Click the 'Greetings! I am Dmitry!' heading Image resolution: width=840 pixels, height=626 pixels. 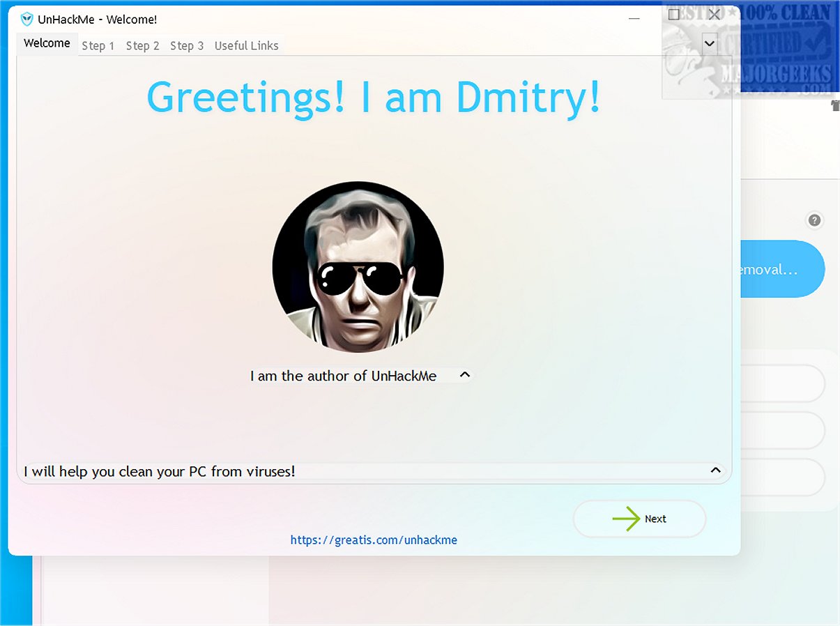coord(374,97)
